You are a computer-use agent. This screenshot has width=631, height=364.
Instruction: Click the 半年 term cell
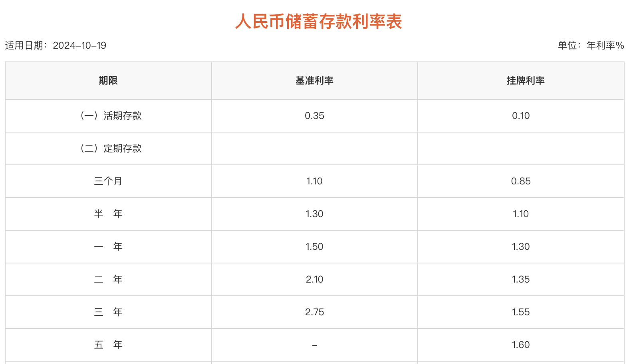click(x=108, y=214)
